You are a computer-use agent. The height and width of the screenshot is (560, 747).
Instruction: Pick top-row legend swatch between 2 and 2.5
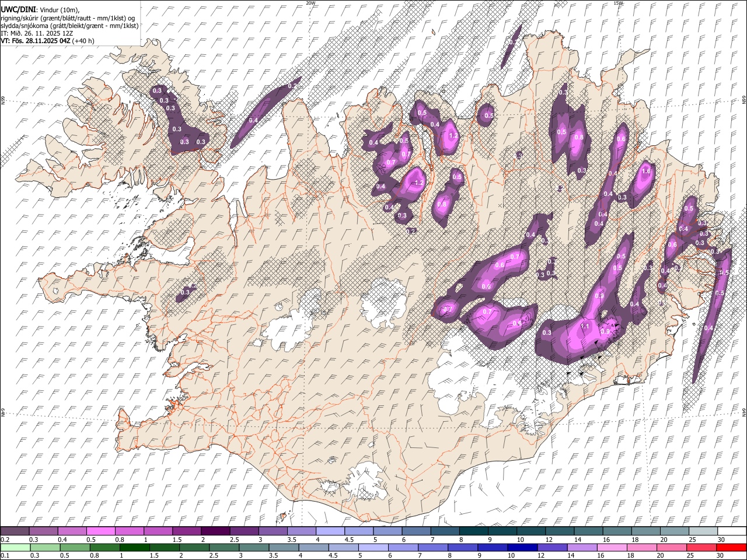(x=215, y=531)
